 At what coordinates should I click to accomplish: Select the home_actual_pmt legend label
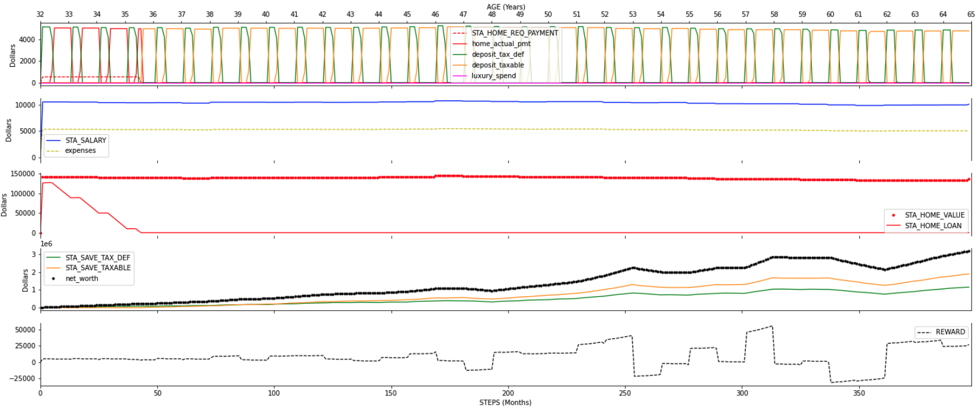[501, 44]
